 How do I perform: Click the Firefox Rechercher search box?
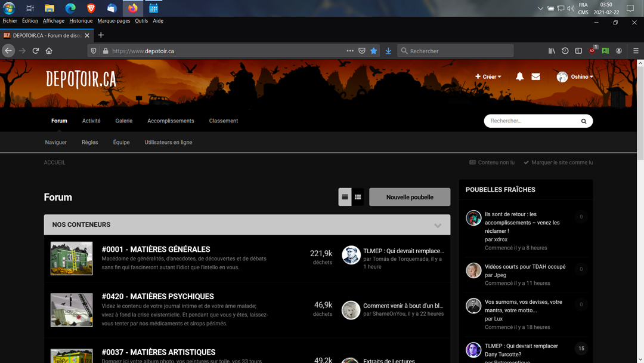455,51
